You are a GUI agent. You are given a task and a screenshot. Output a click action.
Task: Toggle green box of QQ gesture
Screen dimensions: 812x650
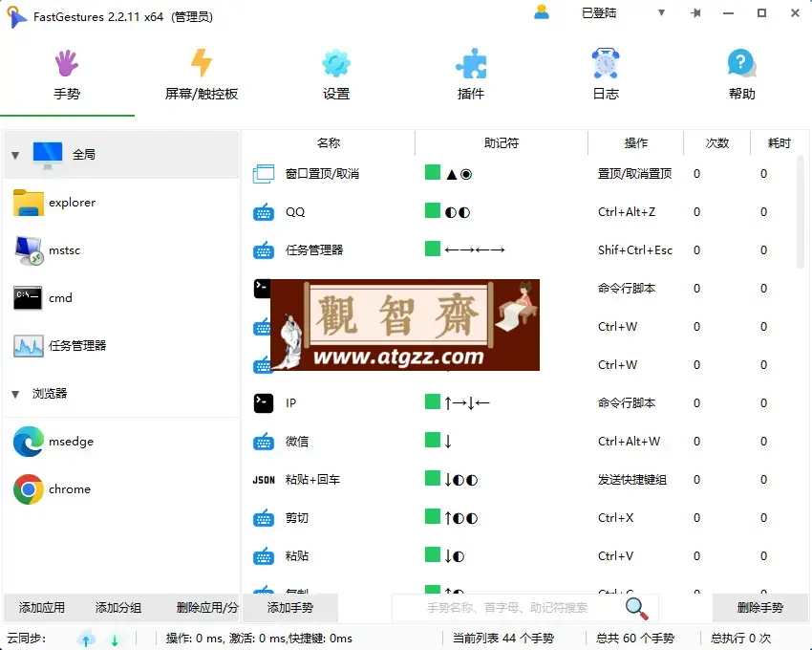click(433, 210)
